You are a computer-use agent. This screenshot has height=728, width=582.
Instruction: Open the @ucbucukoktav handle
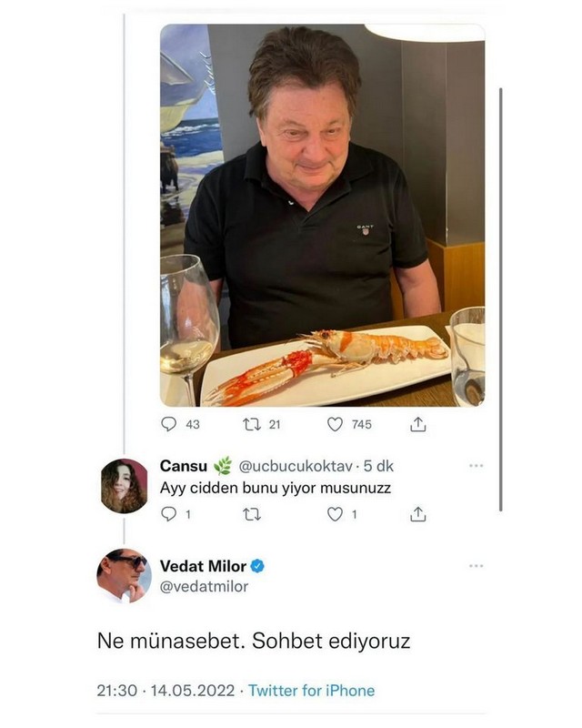[x=296, y=466]
